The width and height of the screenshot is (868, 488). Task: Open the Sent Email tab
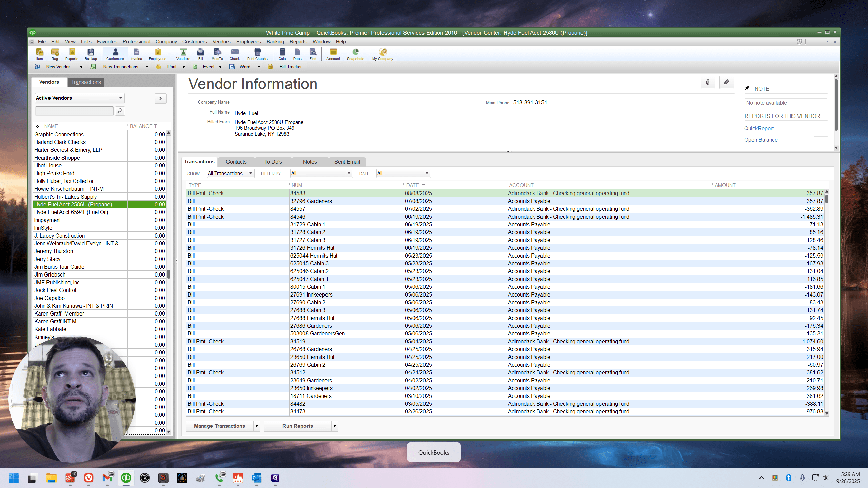[x=347, y=162]
